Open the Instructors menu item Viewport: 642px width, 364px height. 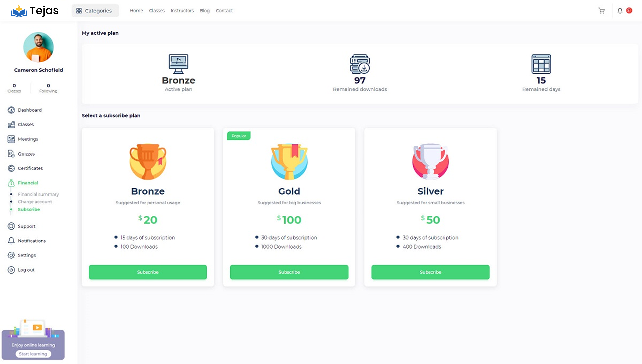(x=182, y=11)
